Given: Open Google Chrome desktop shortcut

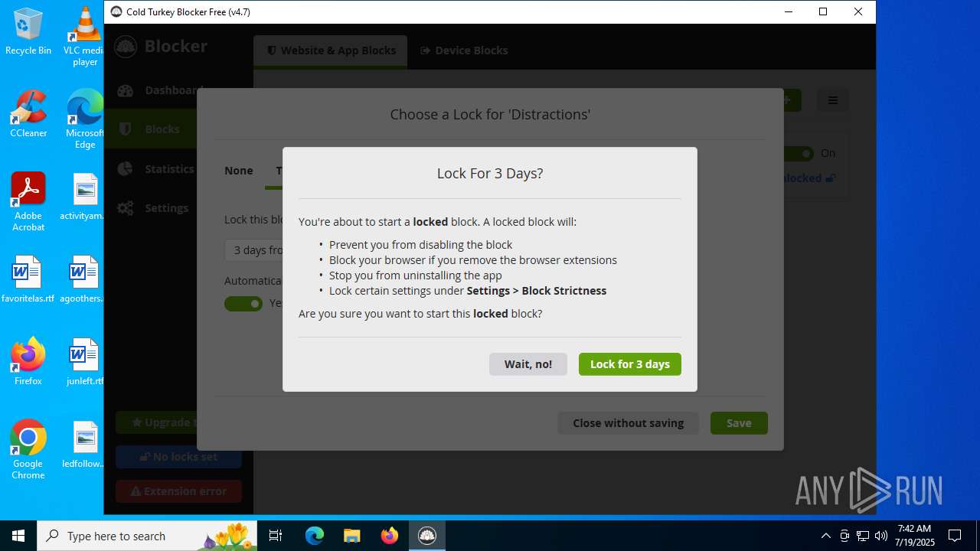Looking at the screenshot, I should [28, 450].
